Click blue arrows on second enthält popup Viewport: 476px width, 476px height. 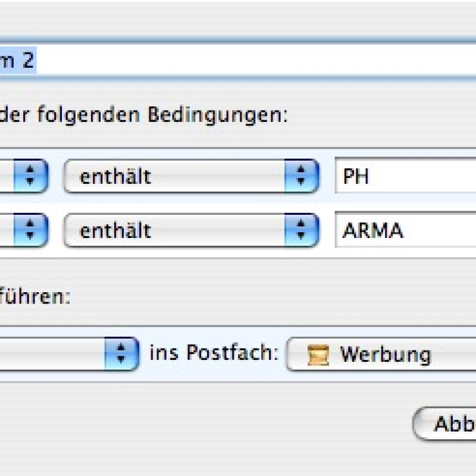pos(302,230)
